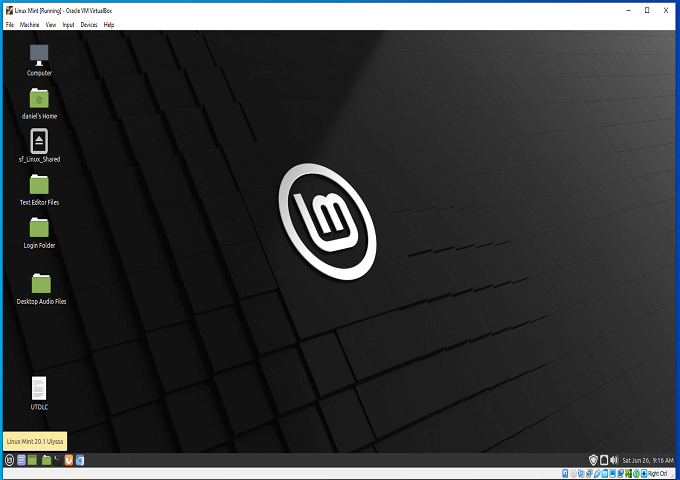This screenshot has width=680, height=480.
Task: Select the Desktop Audio Files folder
Action: point(41,283)
